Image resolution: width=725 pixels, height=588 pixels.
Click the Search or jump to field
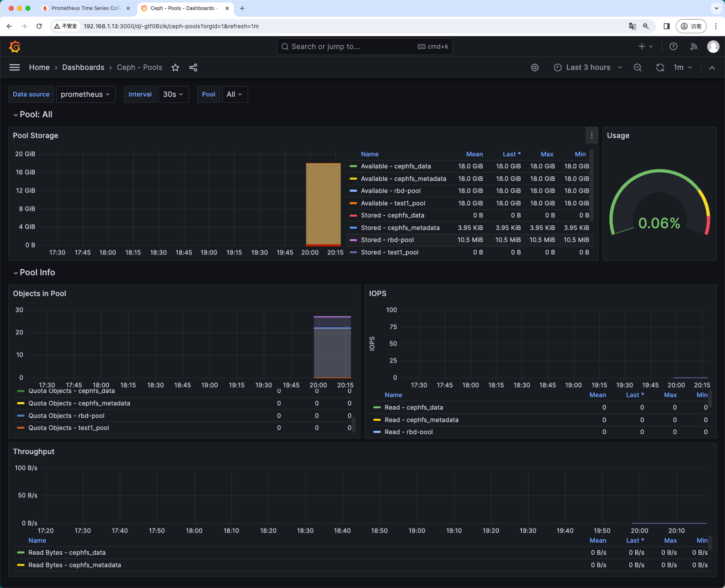pos(365,47)
